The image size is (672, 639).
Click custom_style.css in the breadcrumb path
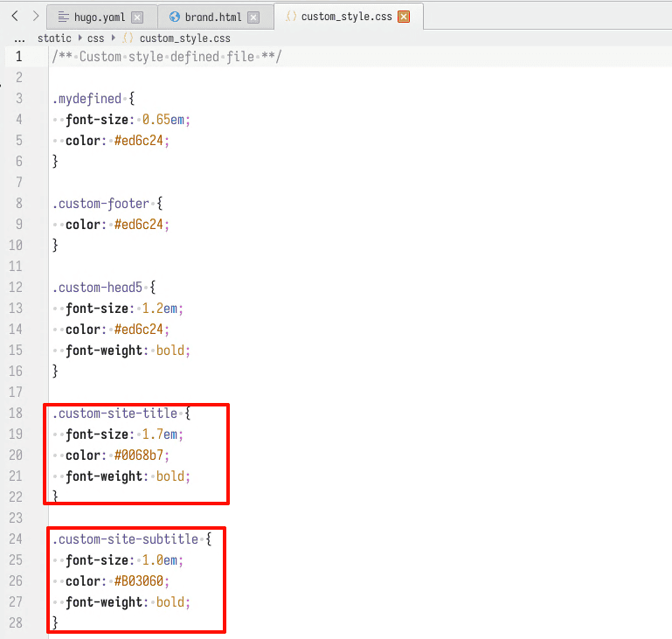(x=184, y=38)
